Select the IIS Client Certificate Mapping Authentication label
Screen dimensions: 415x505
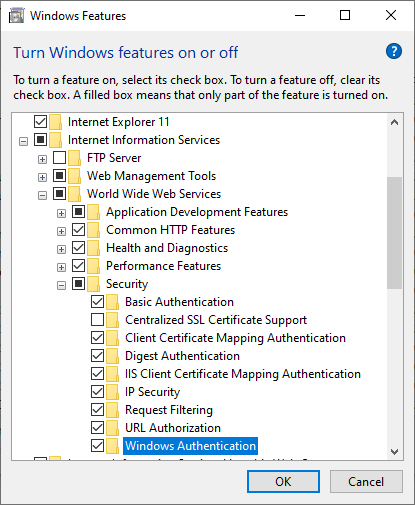pos(243,374)
